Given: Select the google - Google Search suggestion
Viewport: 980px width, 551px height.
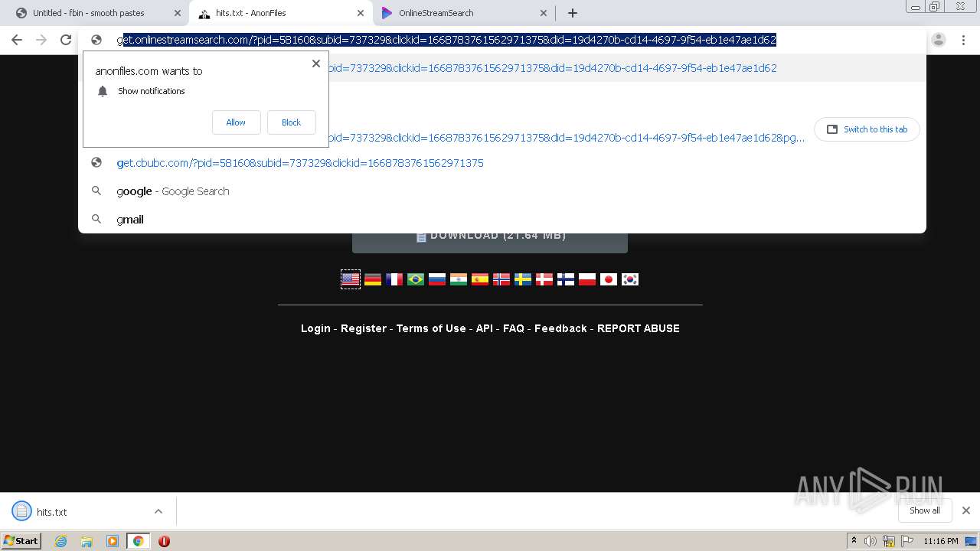Looking at the screenshot, I should [x=501, y=191].
